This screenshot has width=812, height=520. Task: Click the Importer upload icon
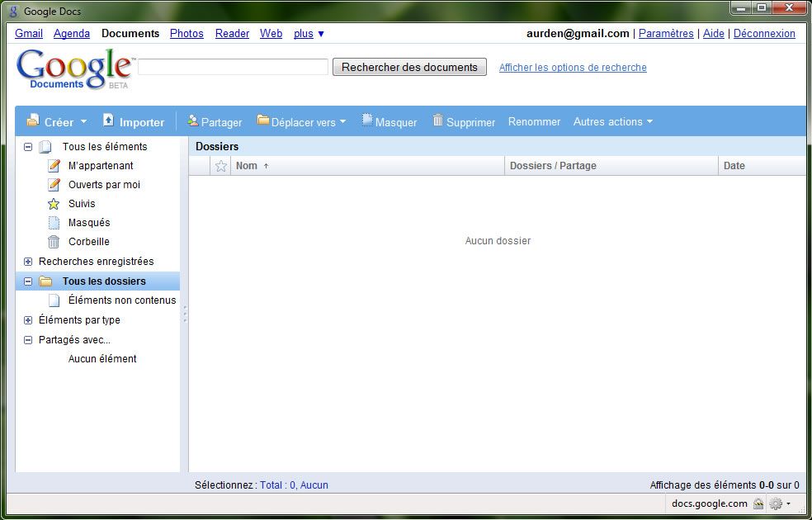pos(108,121)
